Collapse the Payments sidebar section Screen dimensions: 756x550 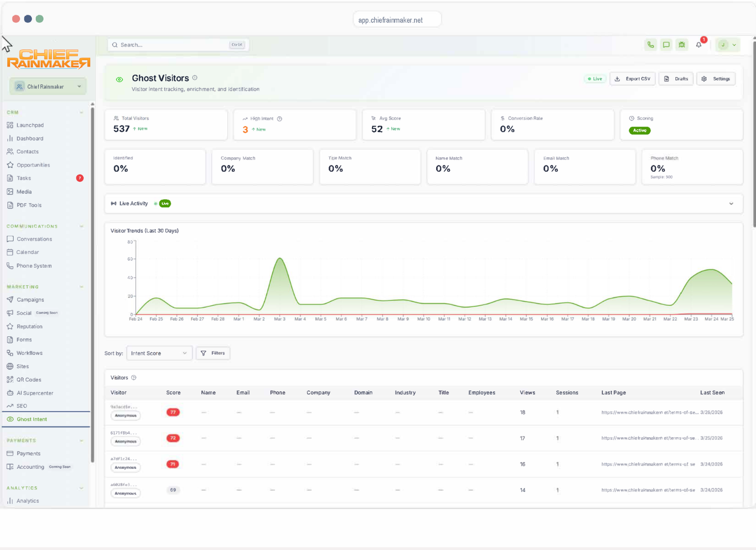(x=81, y=440)
